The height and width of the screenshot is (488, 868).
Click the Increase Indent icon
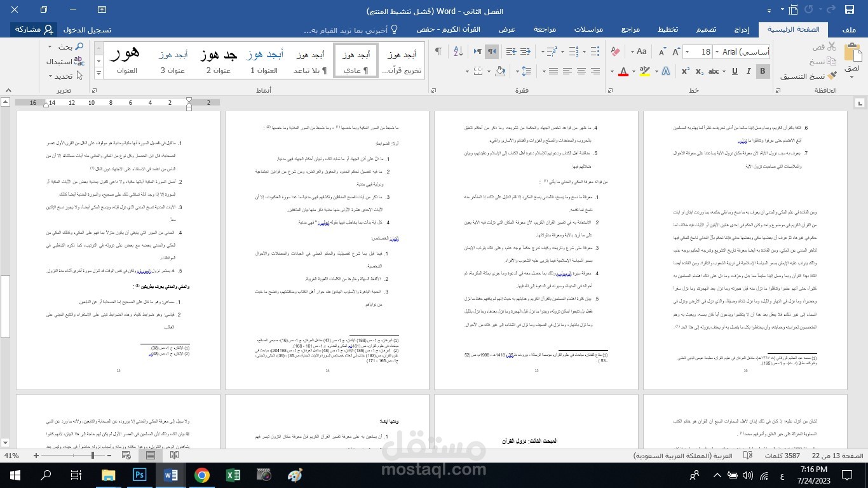pyautogui.click(x=512, y=51)
